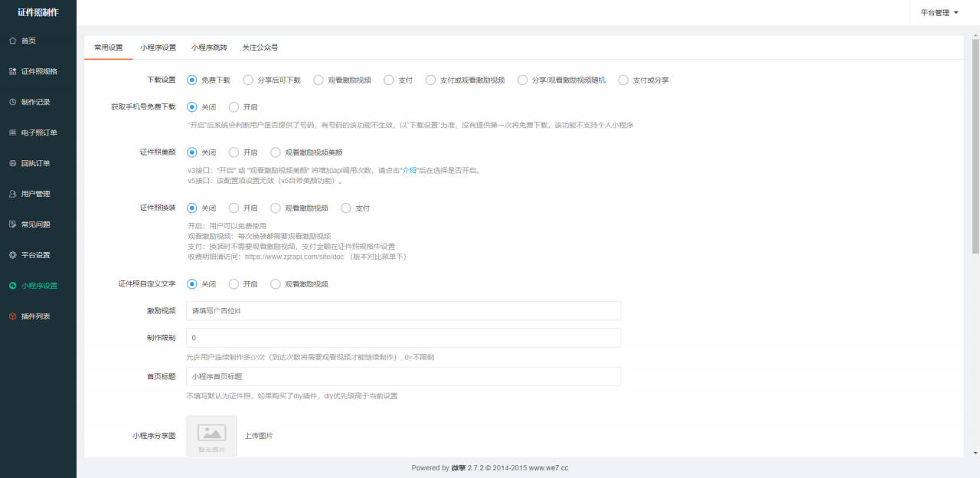Select the 支付 option for 下载设置

(x=389, y=80)
